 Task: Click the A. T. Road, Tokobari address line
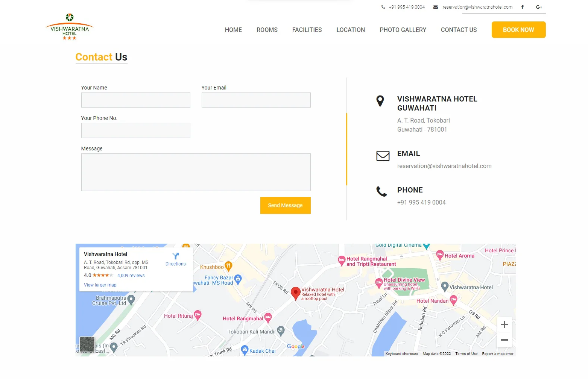point(424,121)
